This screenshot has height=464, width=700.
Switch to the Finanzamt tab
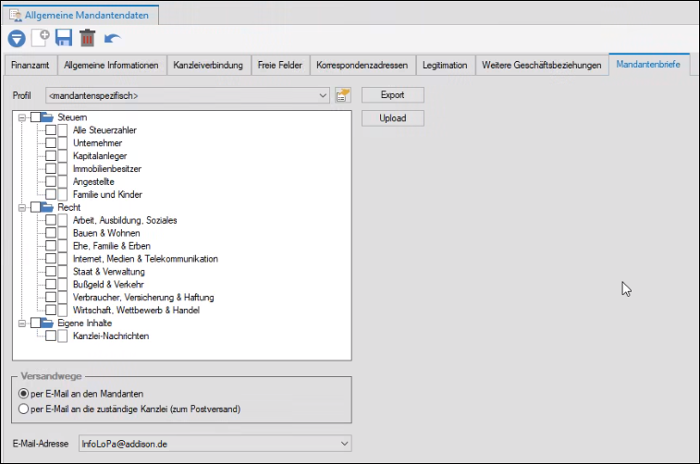[30, 65]
